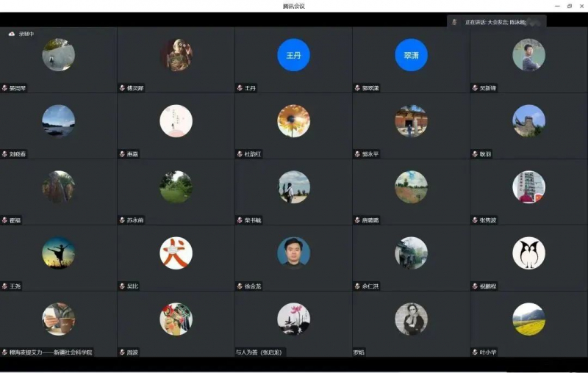Screen dimensions: 588x373
Task: Click the cloud recording icon beside 录制中
Action: point(12,34)
